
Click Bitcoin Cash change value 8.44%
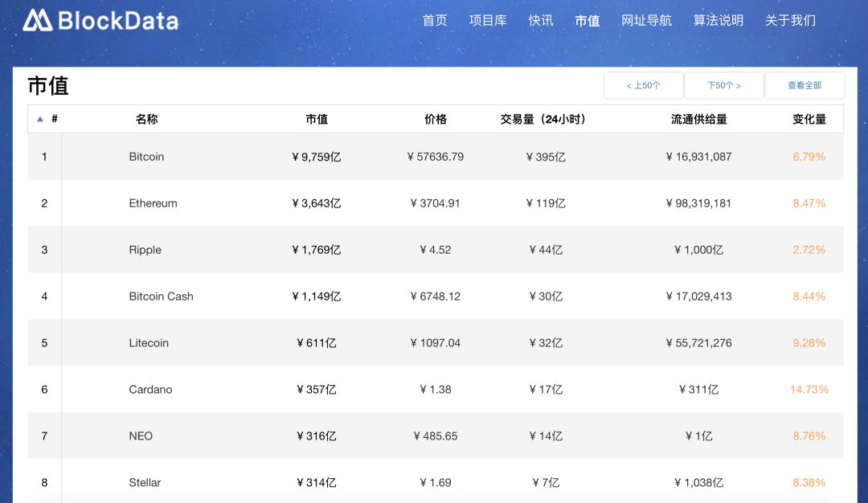click(x=809, y=296)
